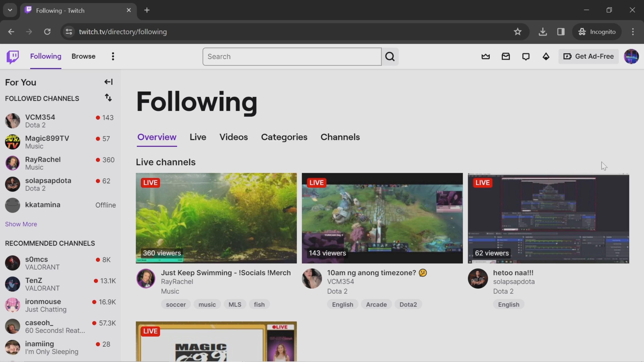The height and width of the screenshot is (362, 644).
Task: Open the more options three-dot menu beside Browse
Action: coord(113,56)
